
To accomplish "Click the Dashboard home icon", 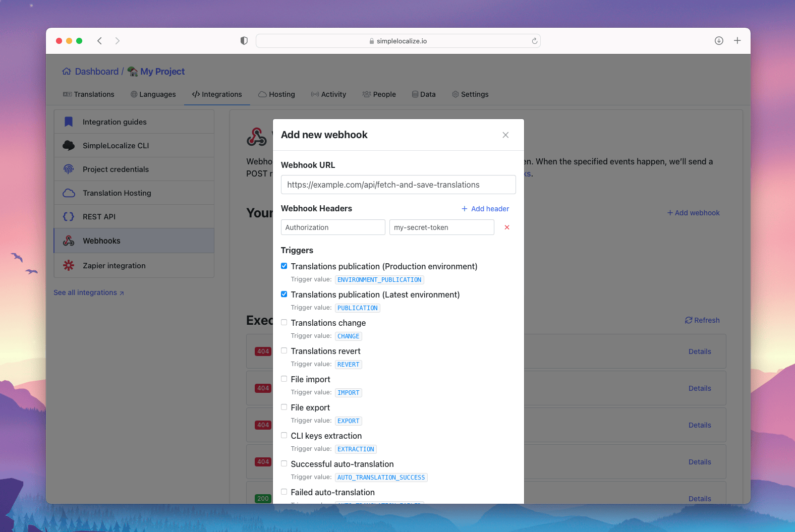I will pyautogui.click(x=67, y=72).
